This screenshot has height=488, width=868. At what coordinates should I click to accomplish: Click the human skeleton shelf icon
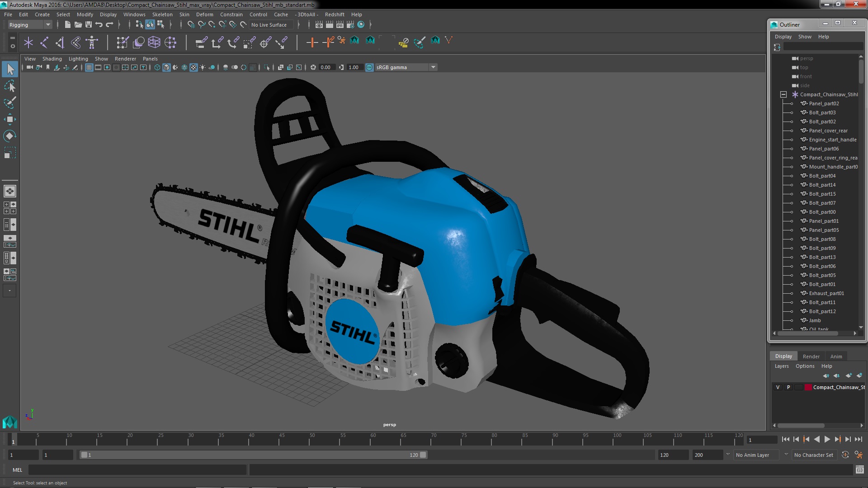click(x=92, y=42)
